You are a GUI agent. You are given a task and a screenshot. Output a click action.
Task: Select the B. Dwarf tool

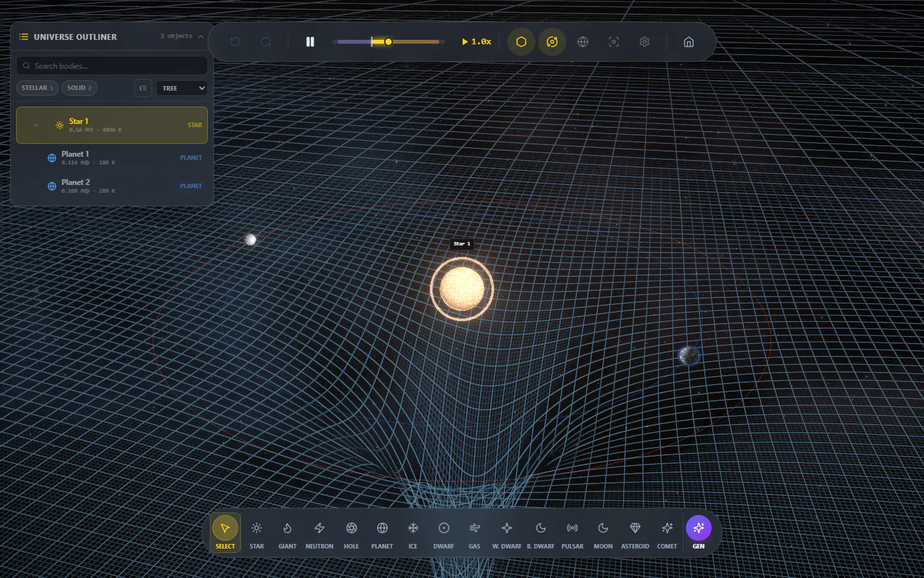pos(540,534)
